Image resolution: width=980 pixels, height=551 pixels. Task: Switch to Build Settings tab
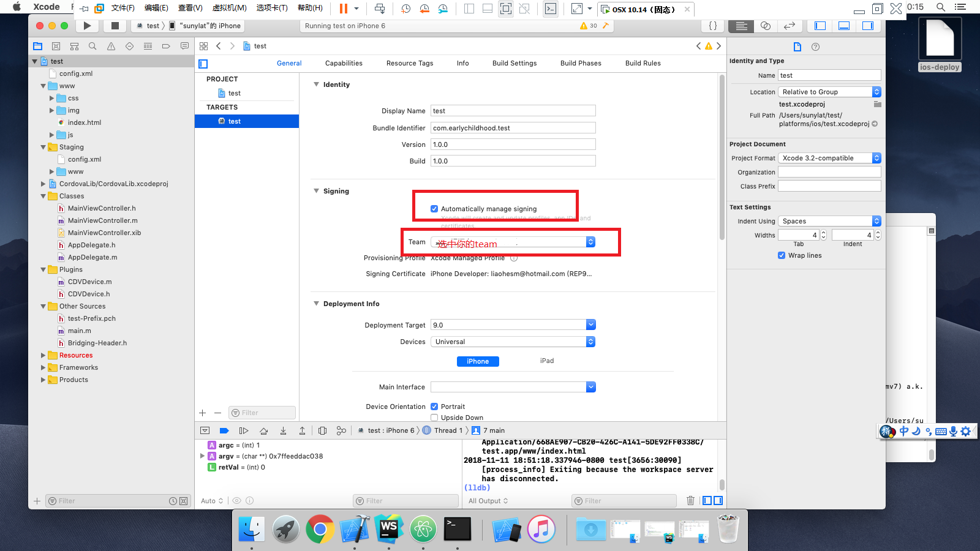coord(514,63)
